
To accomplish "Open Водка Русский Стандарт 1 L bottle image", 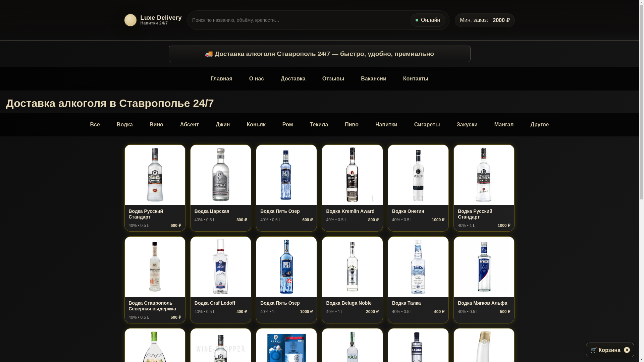I will (x=484, y=175).
